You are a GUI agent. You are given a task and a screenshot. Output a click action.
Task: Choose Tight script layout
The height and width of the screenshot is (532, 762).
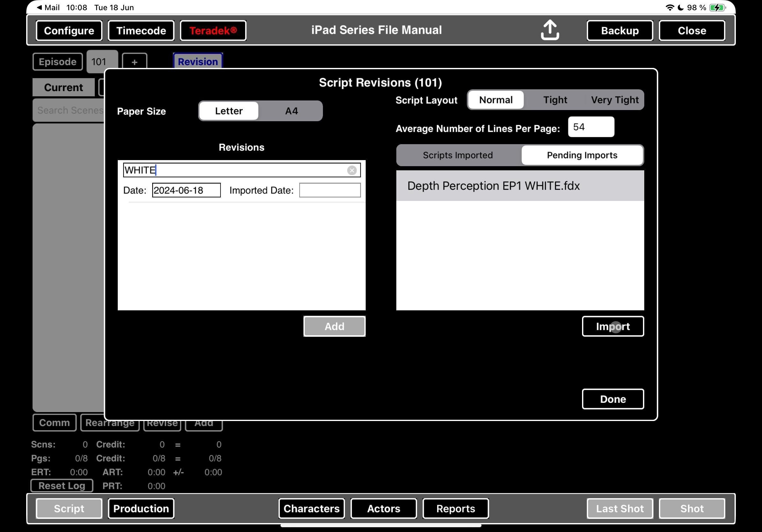click(555, 100)
